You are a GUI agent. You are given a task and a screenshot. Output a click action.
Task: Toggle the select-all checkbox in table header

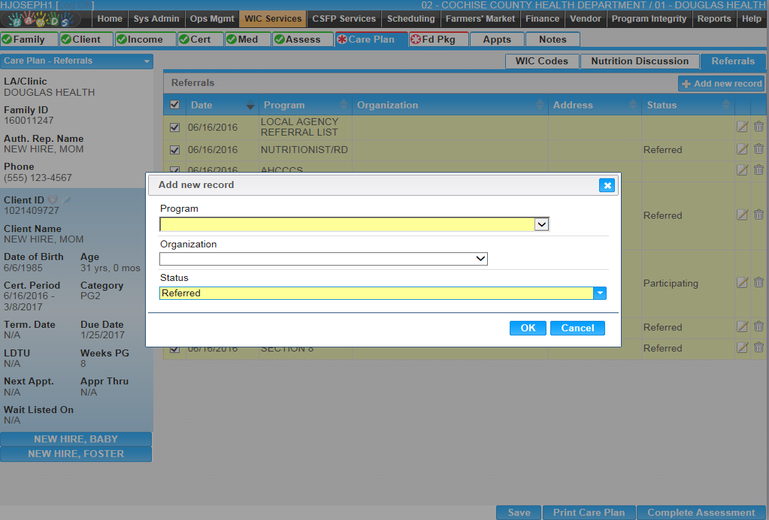click(x=176, y=105)
